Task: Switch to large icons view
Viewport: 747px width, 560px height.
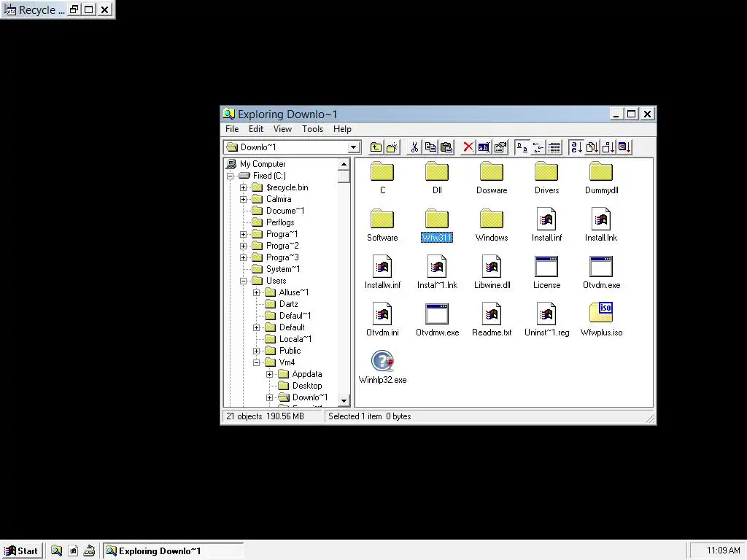Action: pos(522,147)
